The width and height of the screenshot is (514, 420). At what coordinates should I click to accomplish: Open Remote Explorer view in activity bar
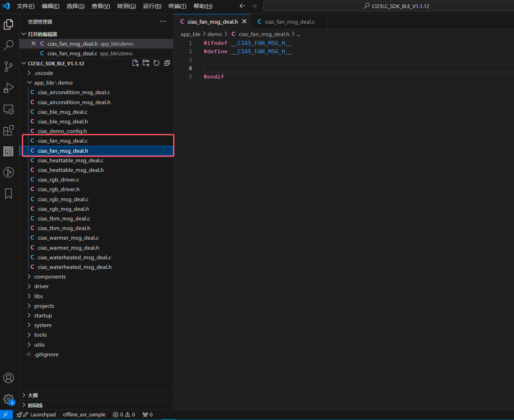point(8,109)
